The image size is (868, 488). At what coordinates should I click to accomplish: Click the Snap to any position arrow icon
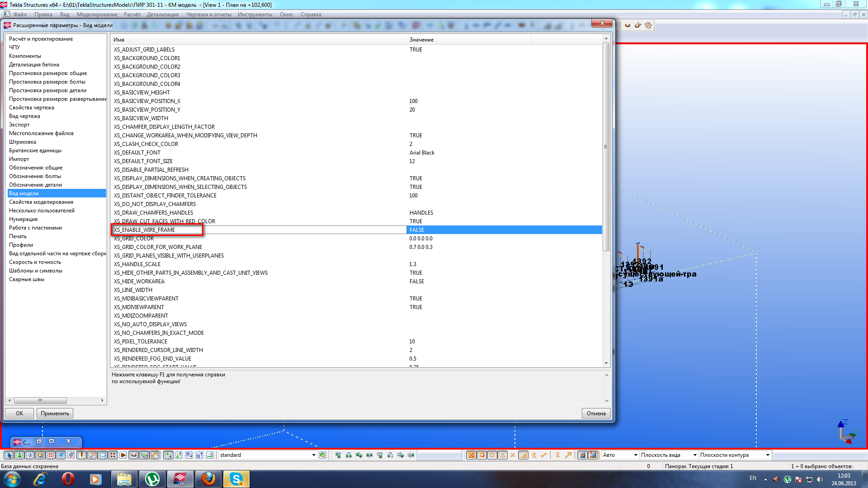568,455
